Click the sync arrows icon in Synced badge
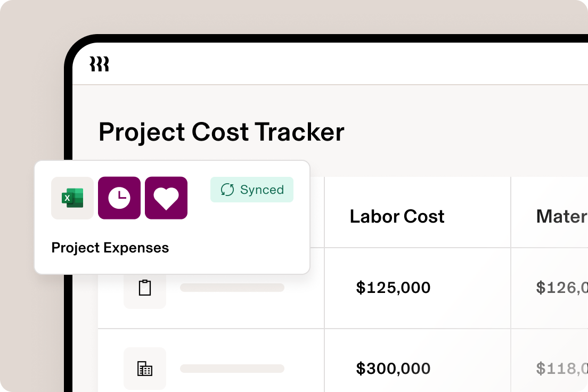This screenshot has width=588, height=392. pos(228,190)
